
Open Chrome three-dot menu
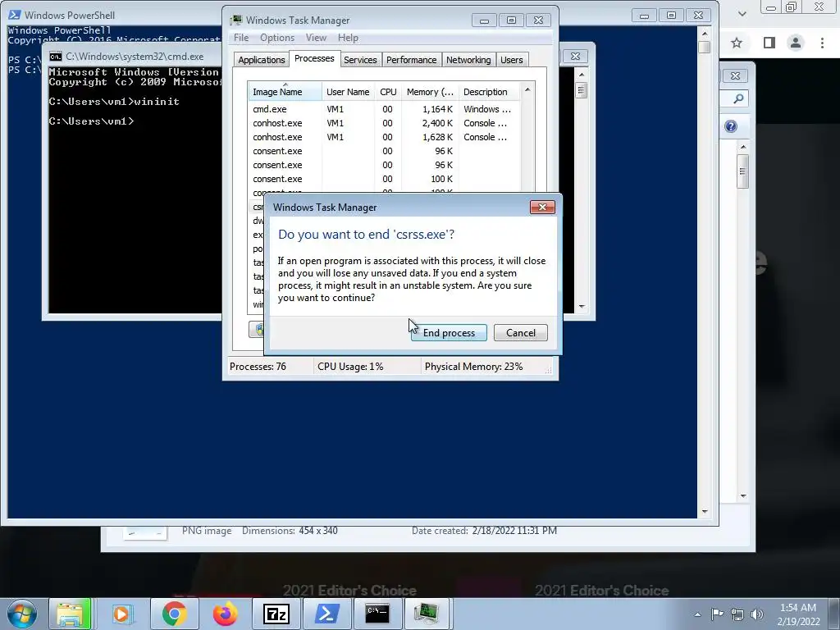point(822,43)
